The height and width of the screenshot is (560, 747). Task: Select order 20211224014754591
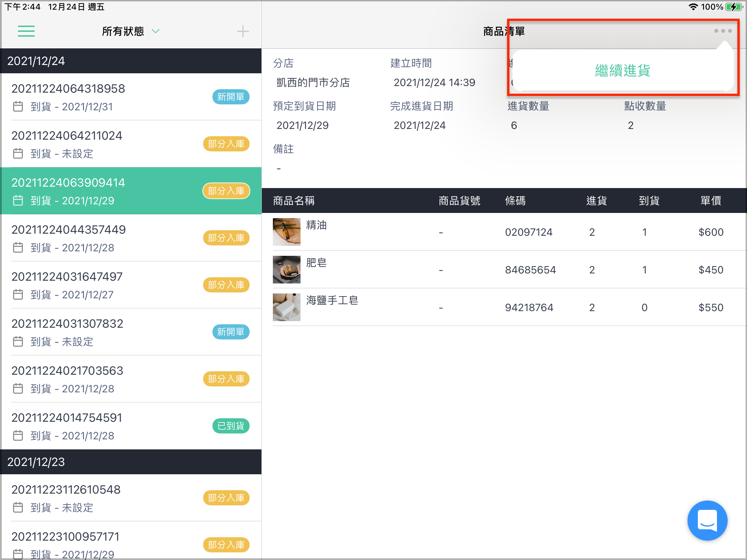tap(131, 426)
